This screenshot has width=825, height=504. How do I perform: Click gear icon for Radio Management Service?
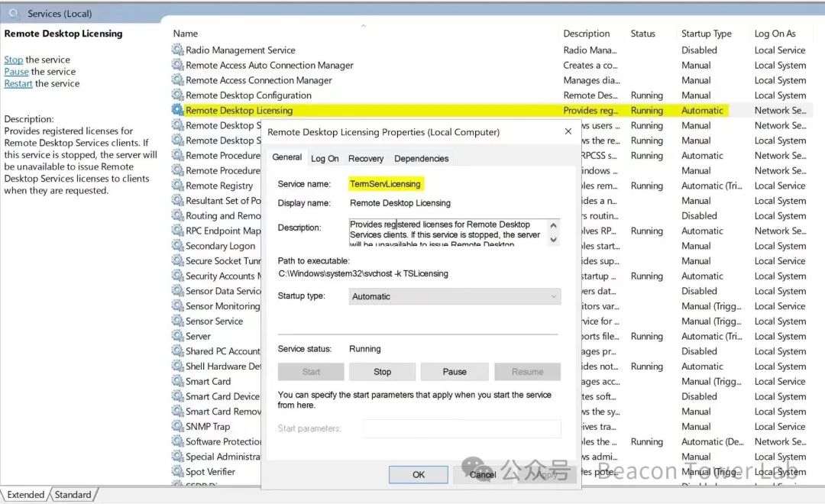point(177,50)
